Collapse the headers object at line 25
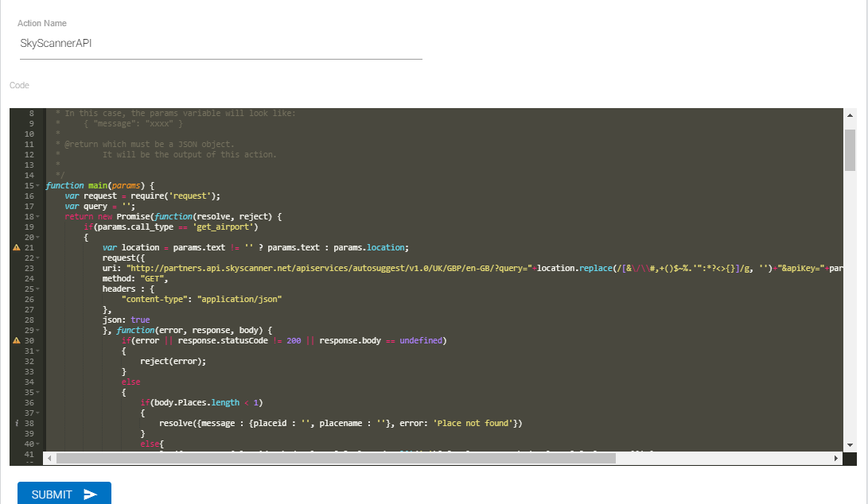This screenshot has height=504, width=868. click(39, 289)
